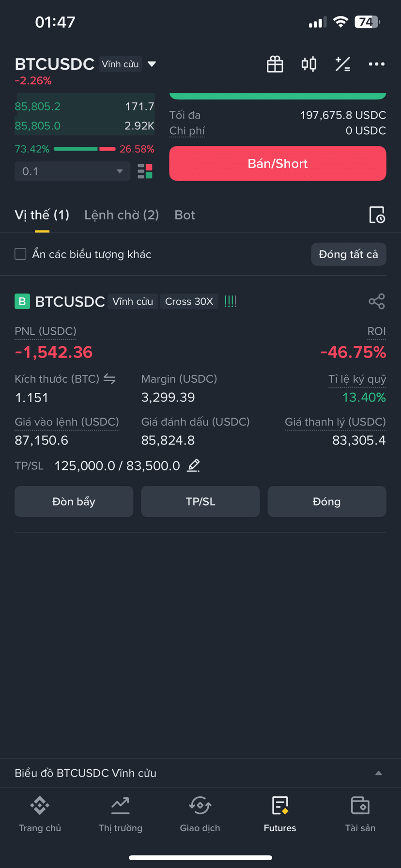Open the candlestick chart icon
This screenshot has width=401, height=868.
(x=309, y=64)
